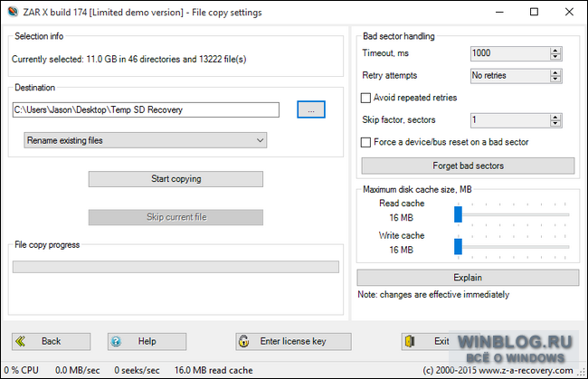This screenshot has width=588, height=379.
Task: Click the Retry attempts No retries field
Action: point(510,76)
